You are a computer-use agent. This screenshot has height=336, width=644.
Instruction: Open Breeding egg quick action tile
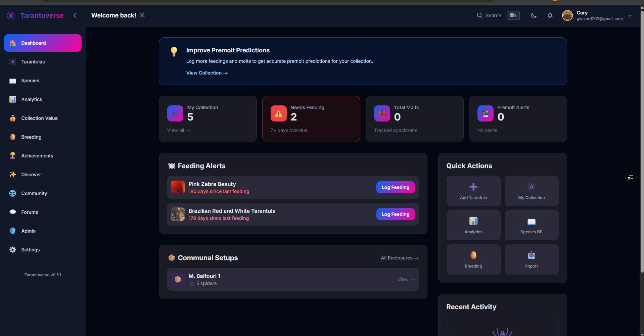tap(473, 259)
